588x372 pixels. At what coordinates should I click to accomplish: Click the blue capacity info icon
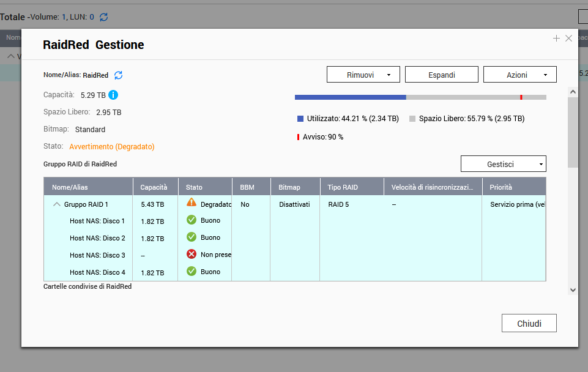pos(113,95)
